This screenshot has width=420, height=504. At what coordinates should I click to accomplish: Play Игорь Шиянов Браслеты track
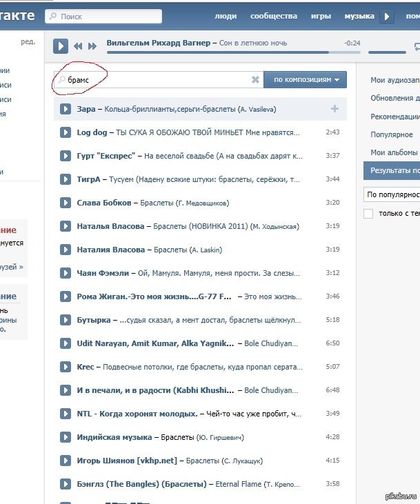pyautogui.click(x=66, y=461)
